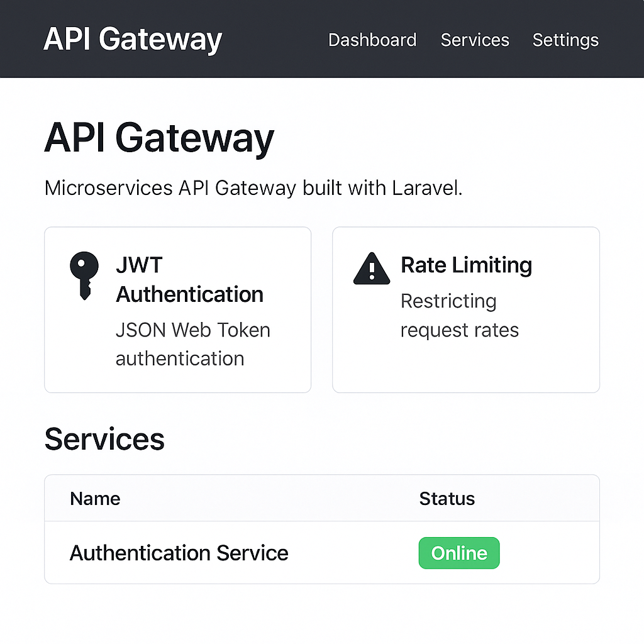
Task: Click the JWT Authentication card title
Action: point(189,279)
